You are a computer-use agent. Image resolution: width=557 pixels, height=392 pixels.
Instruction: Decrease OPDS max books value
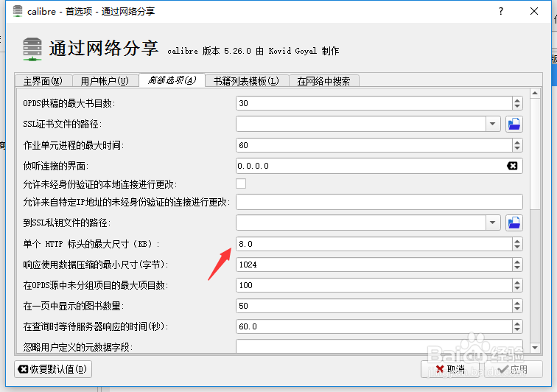[517, 106]
